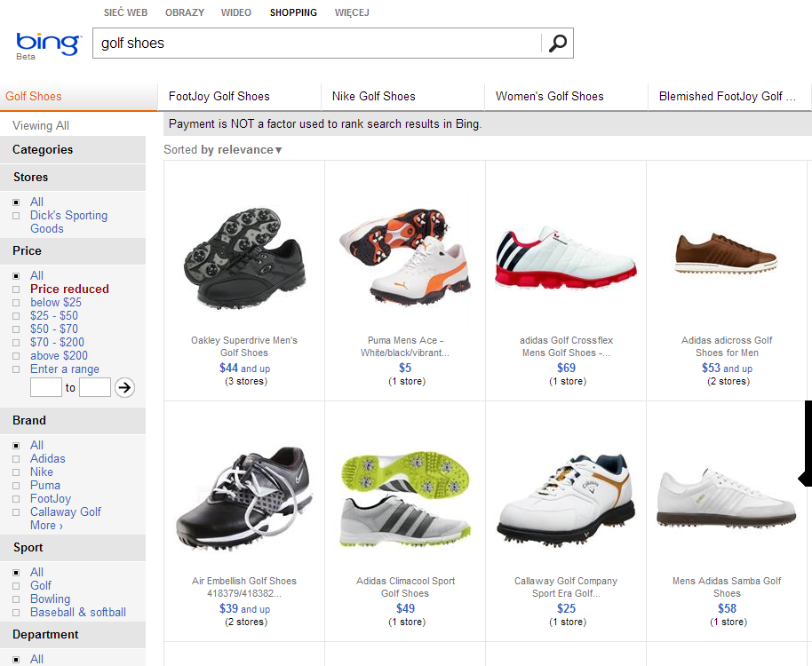This screenshot has height=666, width=812.
Task: Click the Bing logo
Action: click(x=46, y=42)
